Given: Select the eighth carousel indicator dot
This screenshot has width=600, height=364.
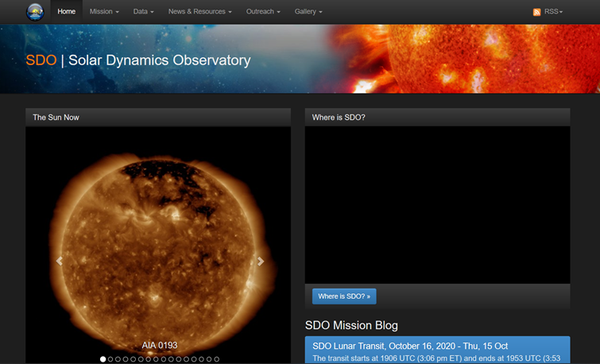Looking at the screenshot, I should 156,359.
